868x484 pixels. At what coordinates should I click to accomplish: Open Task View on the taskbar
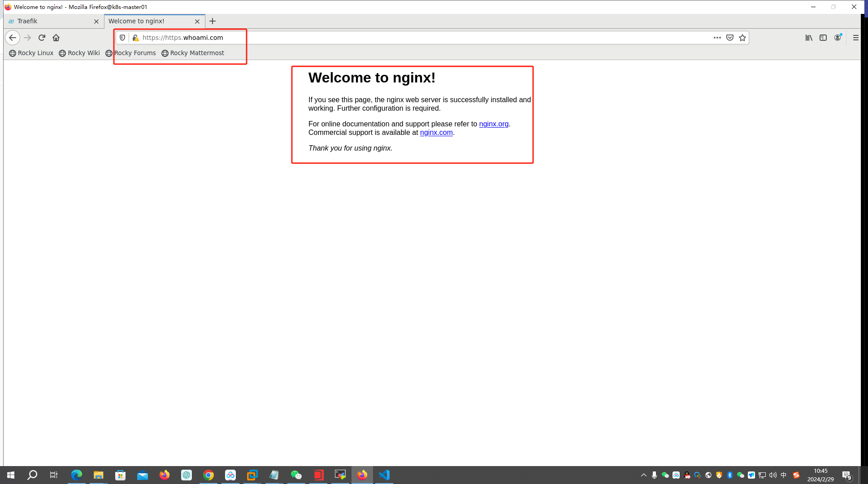click(54, 475)
